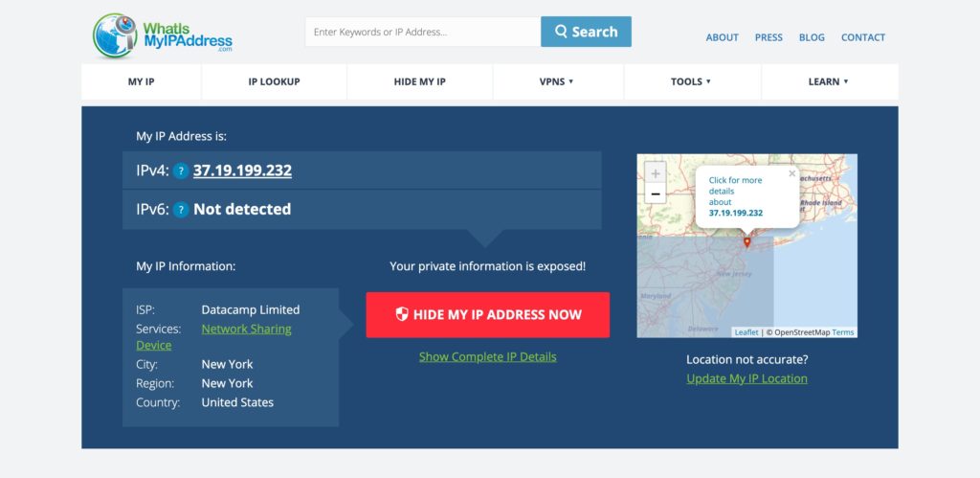The height and width of the screenshot is (478, 980).
Task: Close the map popup bubble
Action: [791, 173]
